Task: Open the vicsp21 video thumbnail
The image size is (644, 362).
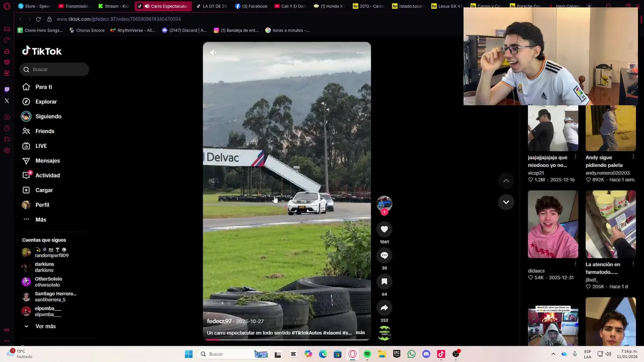Action: click(x=553, y=128)
